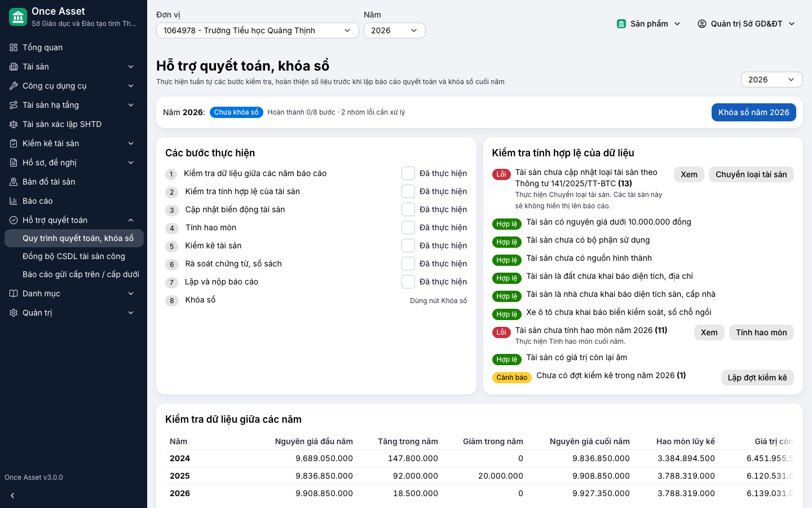
Task: Click the Chưa khóa sổ status badge
Action: (236, 112)
